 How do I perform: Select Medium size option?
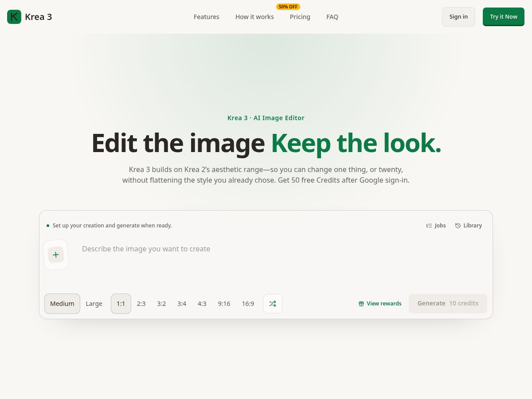coord(62,304)
